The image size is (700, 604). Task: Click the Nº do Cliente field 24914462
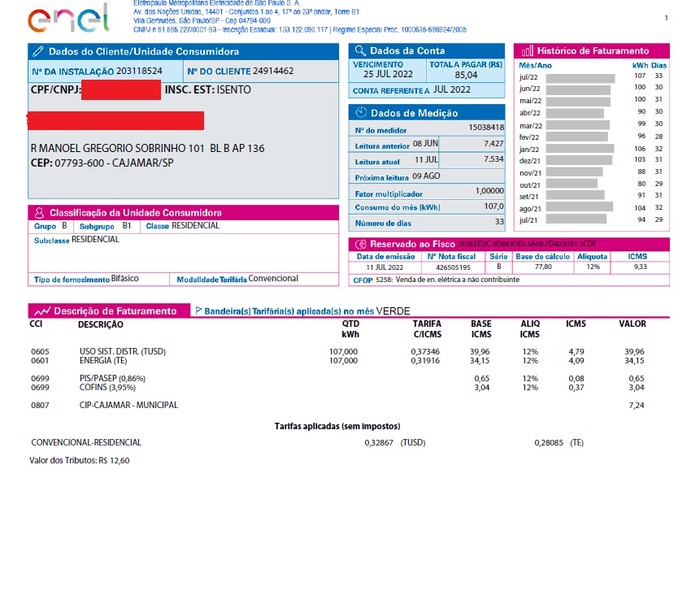pyautogui.click(x=273, y=72)
